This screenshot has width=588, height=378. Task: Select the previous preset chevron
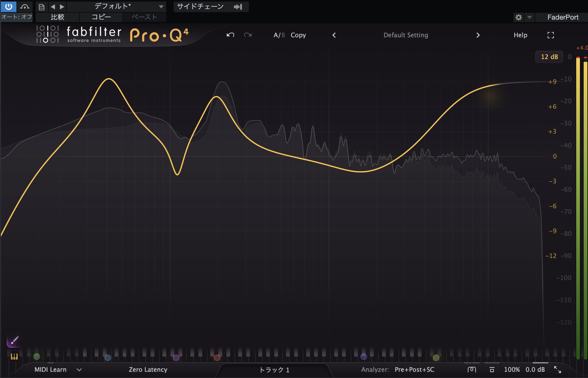334,35
